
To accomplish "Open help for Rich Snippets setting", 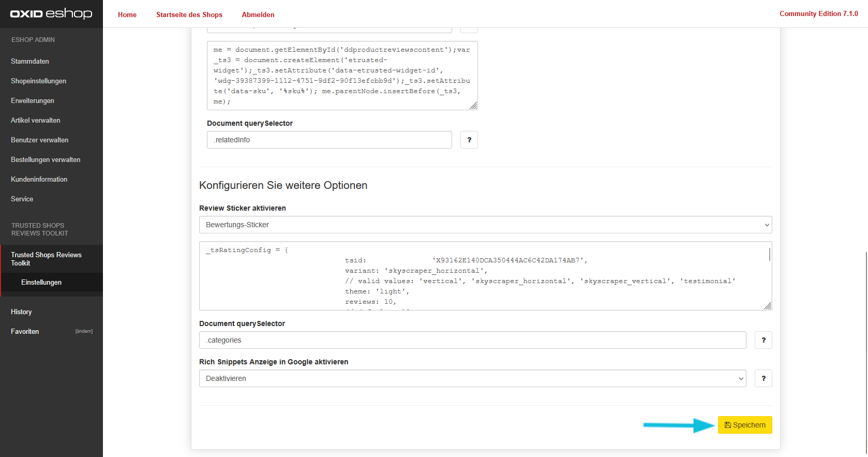I will pyautogui.click(x=764, y=378).
